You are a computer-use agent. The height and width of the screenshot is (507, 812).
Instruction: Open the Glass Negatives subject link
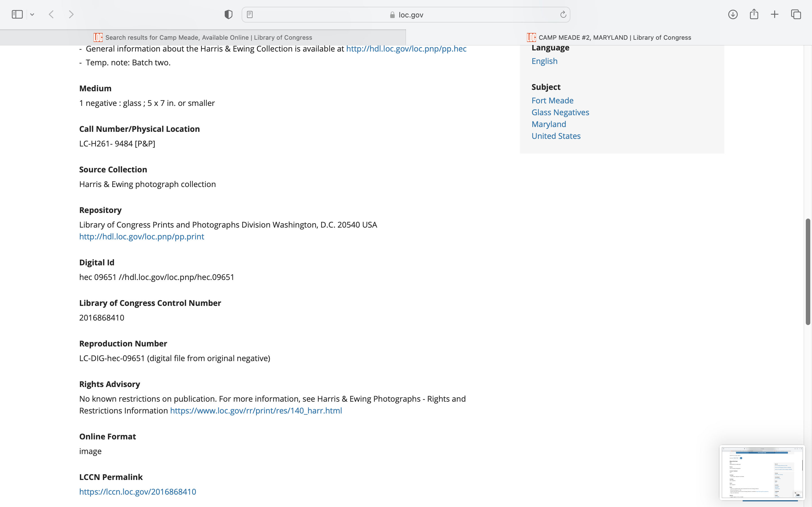point(560,112)
